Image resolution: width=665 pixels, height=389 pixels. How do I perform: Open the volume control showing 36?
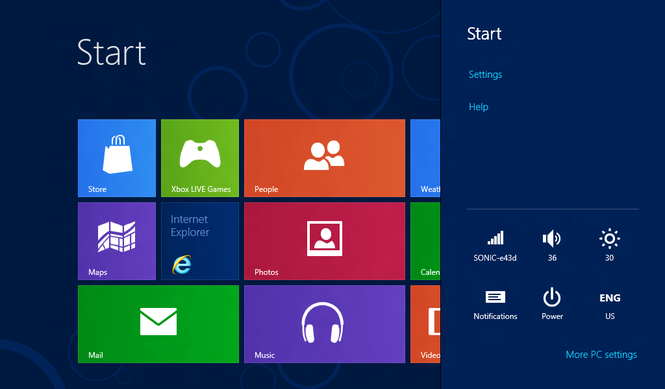click(x=552, y=245)
